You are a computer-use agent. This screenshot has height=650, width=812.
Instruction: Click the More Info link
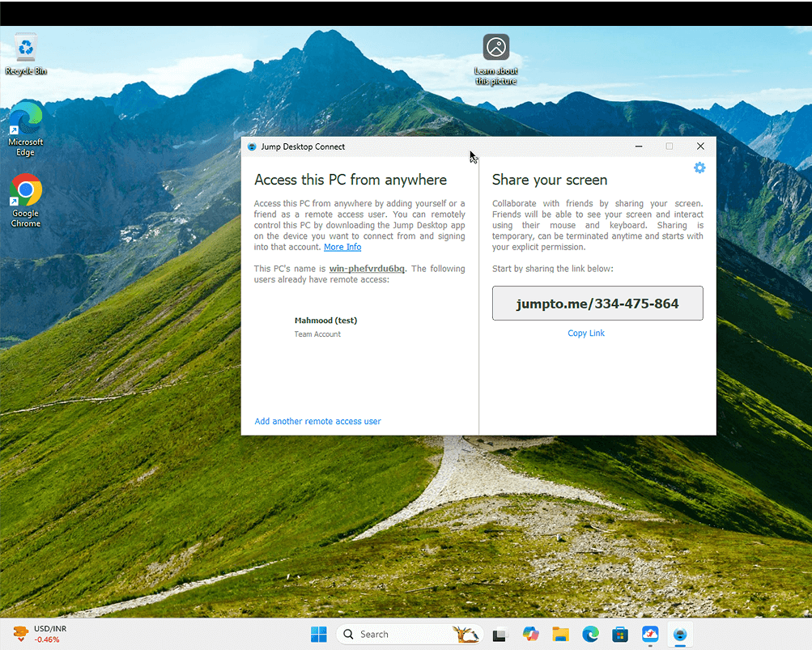(342, 247)
